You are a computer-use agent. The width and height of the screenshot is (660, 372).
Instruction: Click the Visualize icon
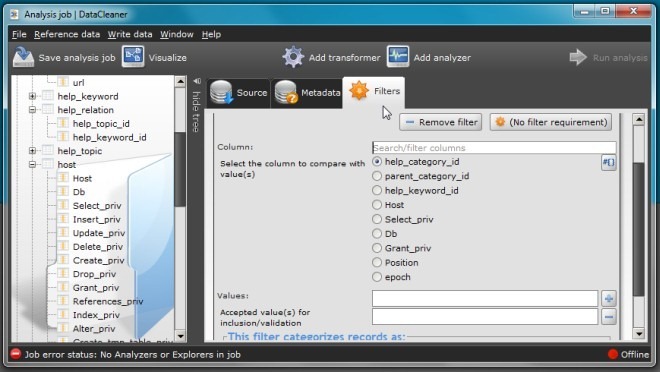tap(133, 57)
